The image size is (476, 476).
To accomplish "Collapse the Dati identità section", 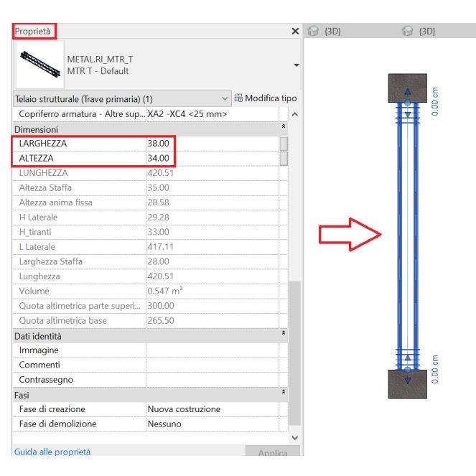I will (x=282, y=335).
